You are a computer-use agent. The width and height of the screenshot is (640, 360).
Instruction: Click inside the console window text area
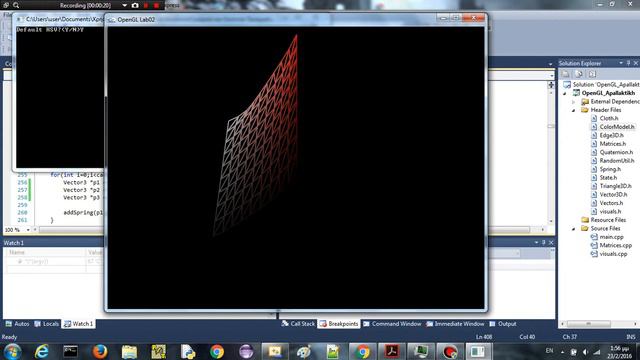(x=59, y=98)
